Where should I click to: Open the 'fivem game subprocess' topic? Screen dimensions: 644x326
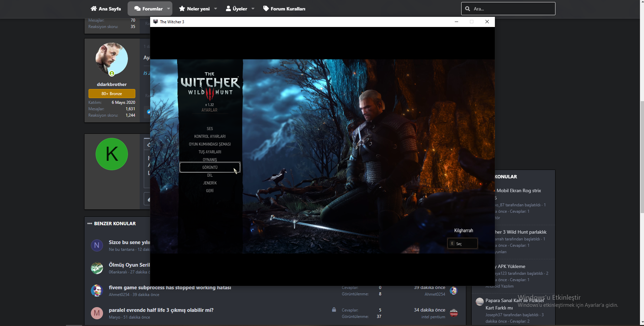(x=170, y=288)
